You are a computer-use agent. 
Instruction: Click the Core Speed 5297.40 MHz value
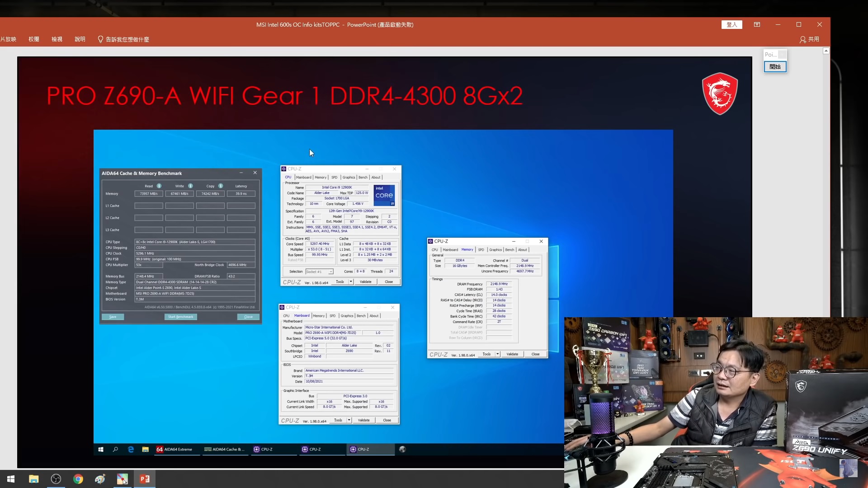point(320,244)
